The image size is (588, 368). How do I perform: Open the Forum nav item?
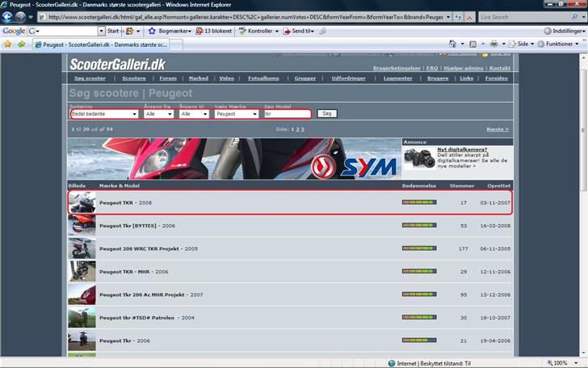tap(168, 78)
